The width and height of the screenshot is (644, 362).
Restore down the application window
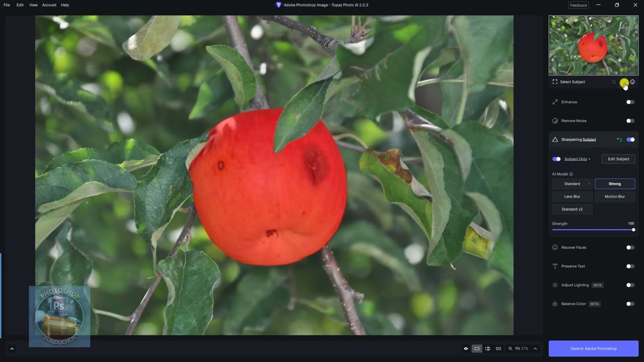point(617,5)
